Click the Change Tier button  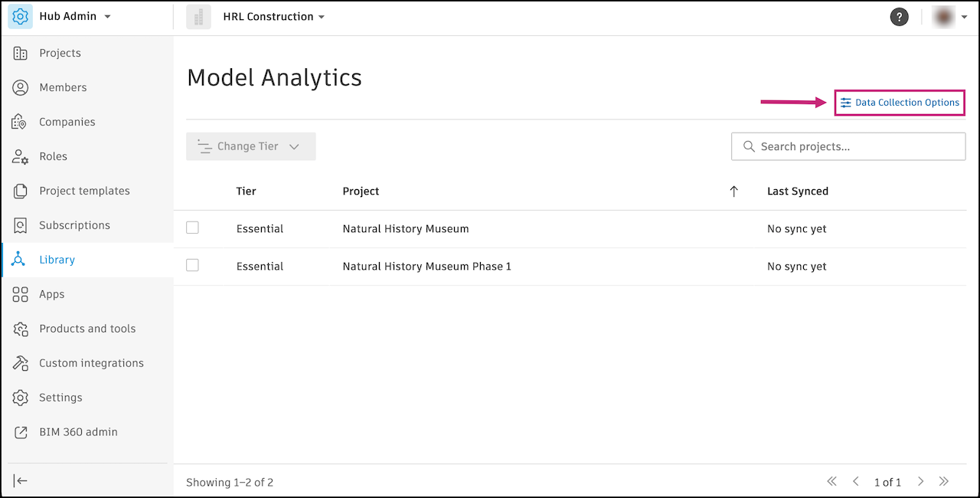(251, 146)
